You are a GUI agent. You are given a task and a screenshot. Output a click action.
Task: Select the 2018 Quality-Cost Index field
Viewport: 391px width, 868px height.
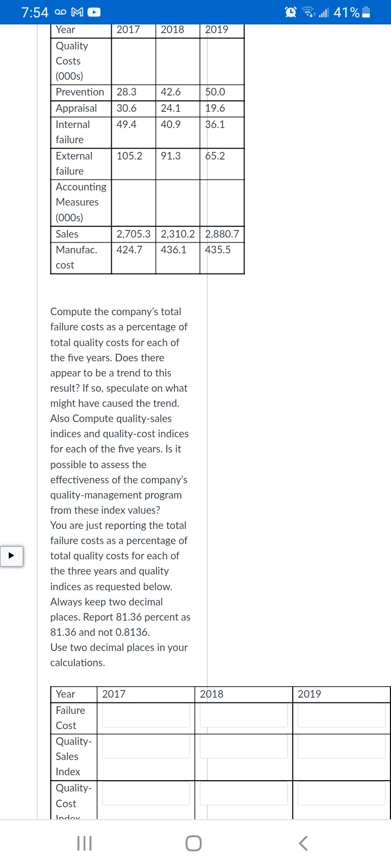tap(243, 793)
